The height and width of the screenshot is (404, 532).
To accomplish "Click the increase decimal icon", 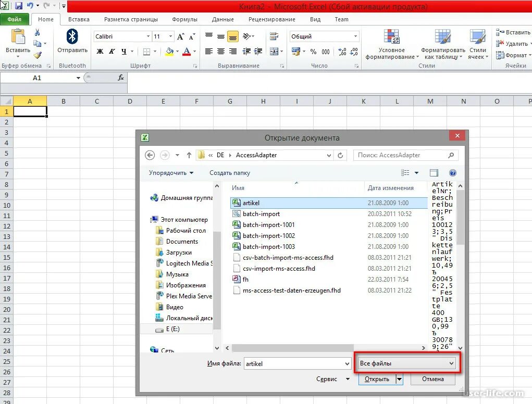I will tap(342, 52).
